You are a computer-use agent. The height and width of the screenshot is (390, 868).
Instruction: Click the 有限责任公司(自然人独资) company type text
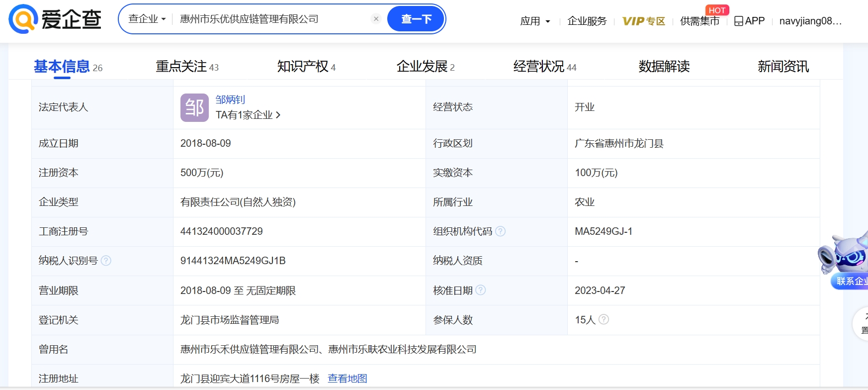[238, 202]
